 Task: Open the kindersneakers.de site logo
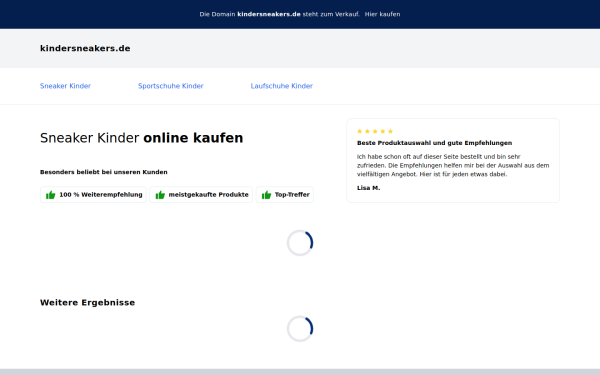pyautogui.click(x=85, y=48)
